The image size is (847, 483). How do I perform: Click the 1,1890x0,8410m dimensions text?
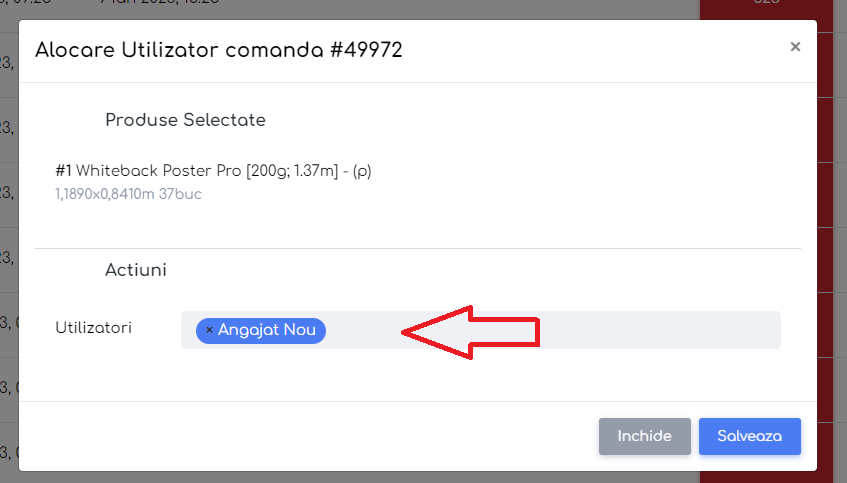[x=105, y=194]
